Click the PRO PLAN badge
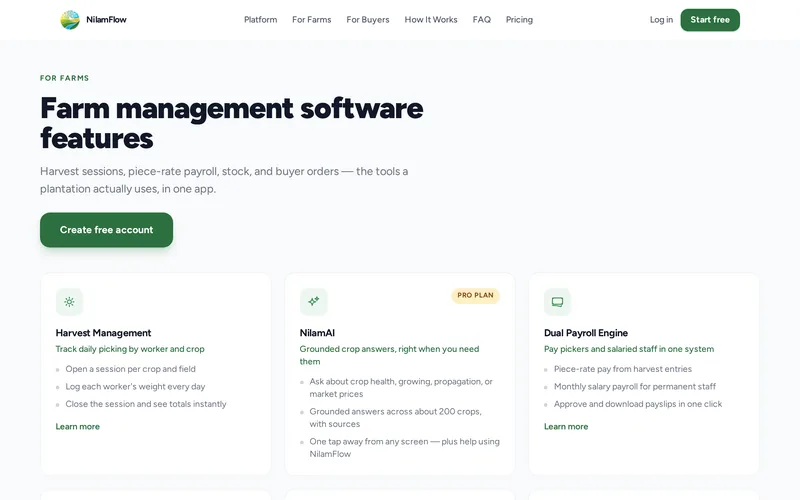The height and width of the screenshot is (500, 800). click(475, 295)
